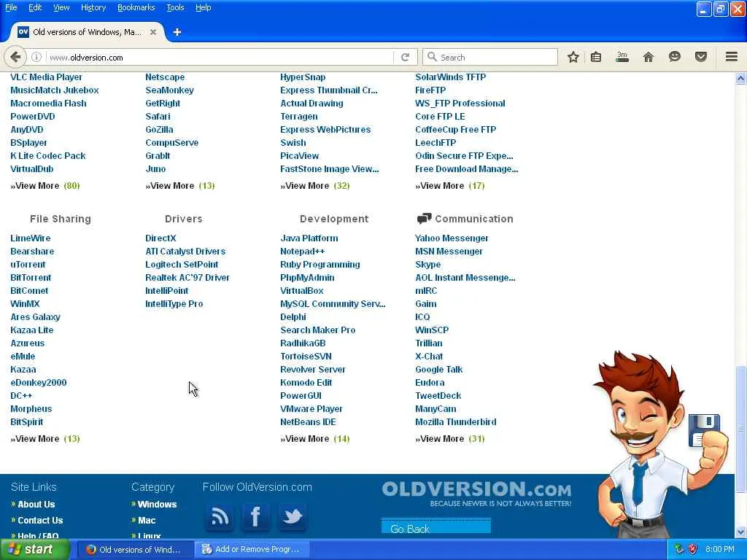
Task: Open the Skype link
Action: click(x=427, y=264)
